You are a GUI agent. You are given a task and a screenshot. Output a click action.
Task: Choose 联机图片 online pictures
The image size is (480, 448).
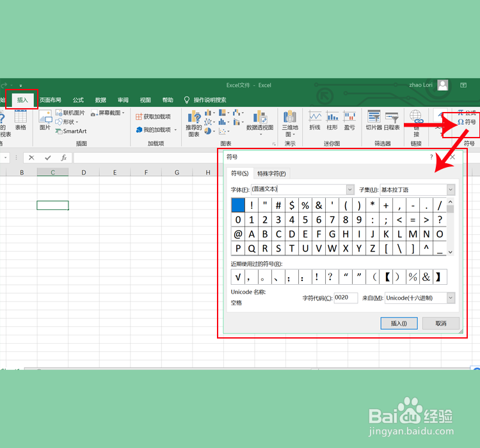tap(70, 113)
